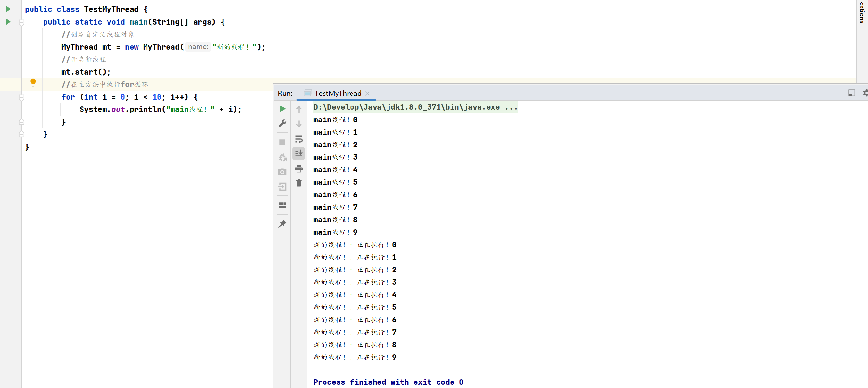The width and height of the screenshot is (868, 388).
Task: Click the fold end marker of main method
Action: pyautogui.click(x=21, y=134)
